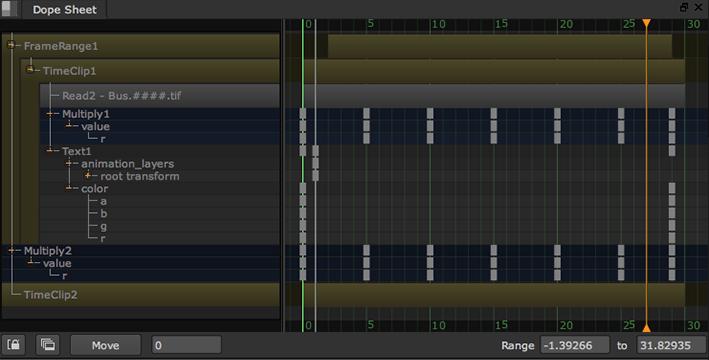Select Multiply1 keyframe at frame 5
709x360 pixels.
pos(366,114)
